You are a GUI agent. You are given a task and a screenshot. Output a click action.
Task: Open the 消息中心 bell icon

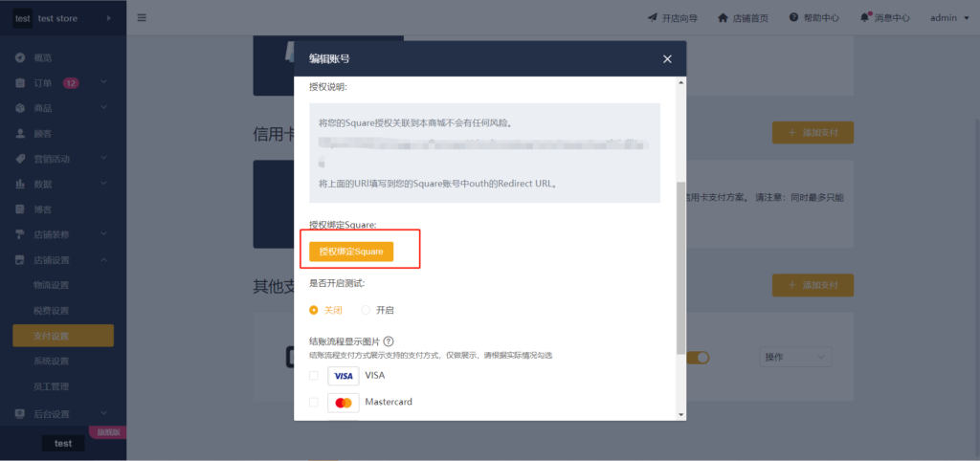[x=865, y=17]
